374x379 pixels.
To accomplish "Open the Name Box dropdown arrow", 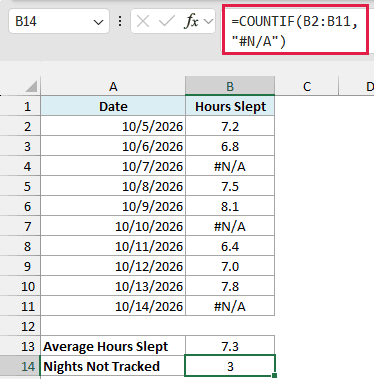I will tap(98, 22).
